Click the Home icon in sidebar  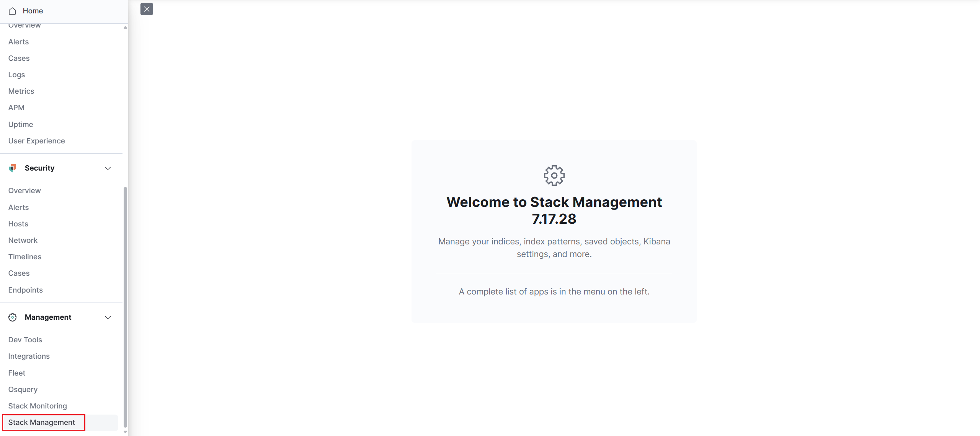click(12, 11)
